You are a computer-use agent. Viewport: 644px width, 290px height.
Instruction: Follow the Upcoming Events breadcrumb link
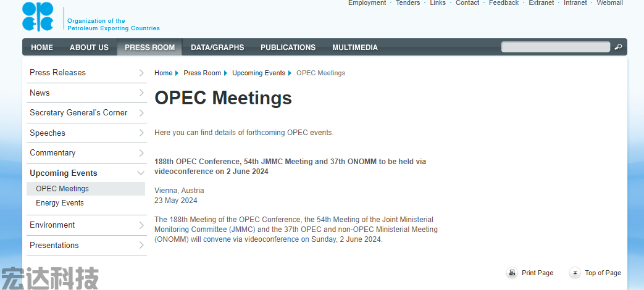(x=258, y=73)
